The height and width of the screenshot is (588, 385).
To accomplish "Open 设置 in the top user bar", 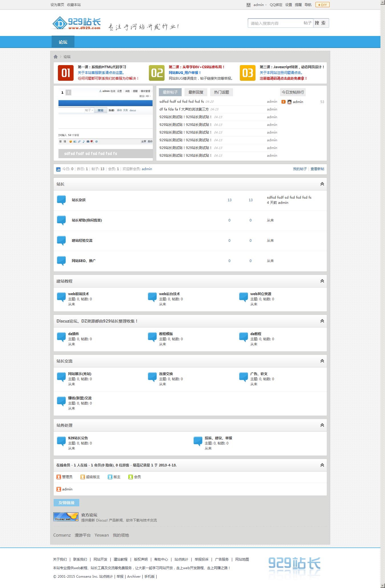I will [289, 5].
